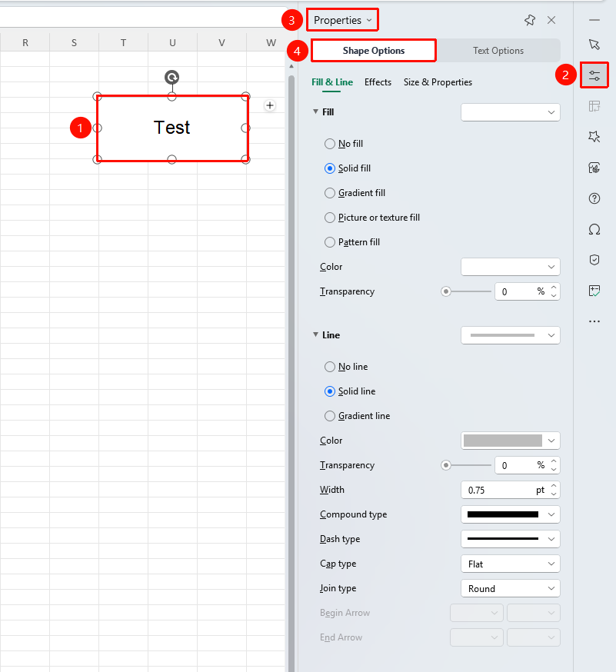Open the properties sliders icon in sidebar

click(x=594, y=76)
